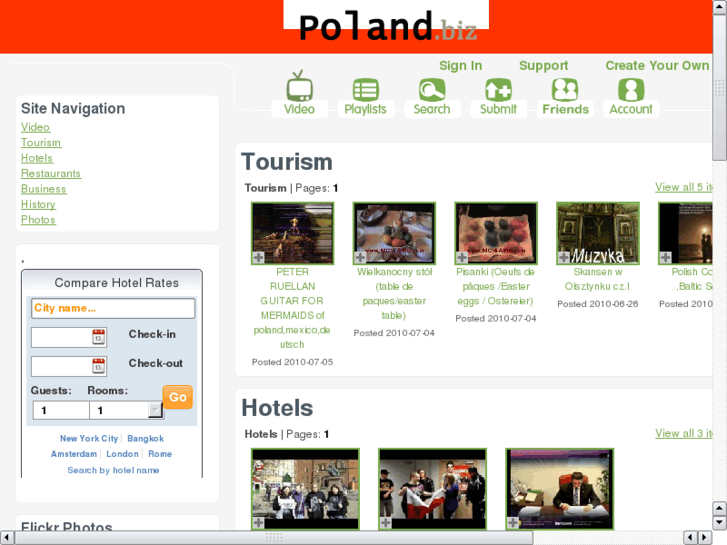
Task: Click the Poland.biz logo
Action: pyautogui.click(x=388, y=26)
